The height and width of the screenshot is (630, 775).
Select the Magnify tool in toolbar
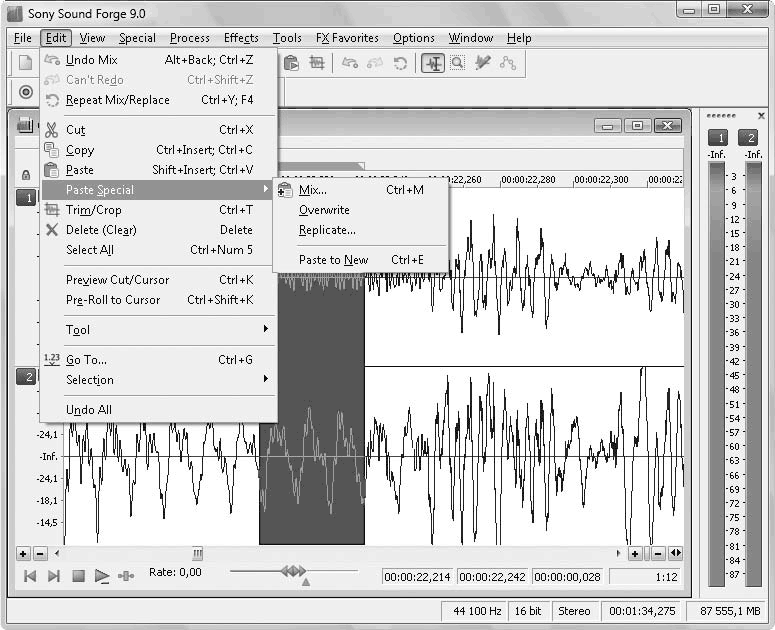(457, 63)
